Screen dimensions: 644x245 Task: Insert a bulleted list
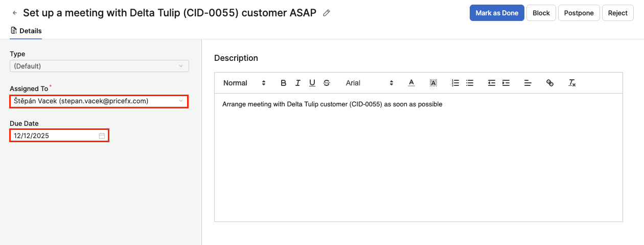pyautogui.click(x=470, y=83)
